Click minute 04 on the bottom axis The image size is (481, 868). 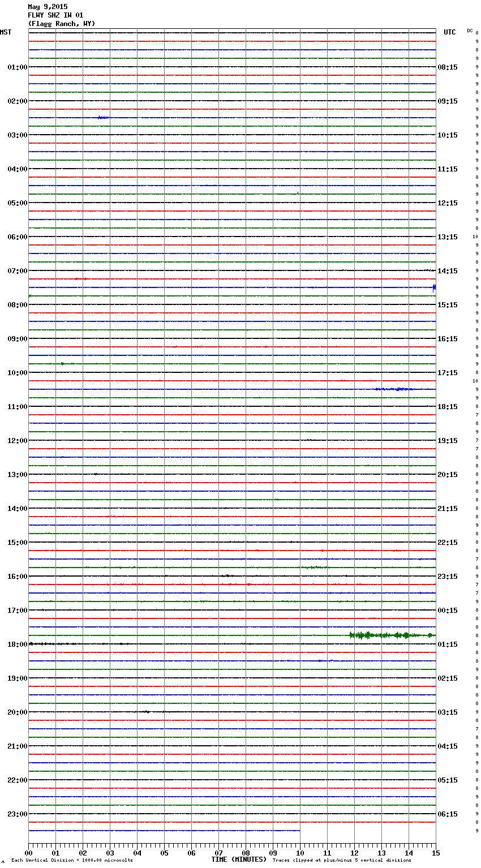point(137,853)
